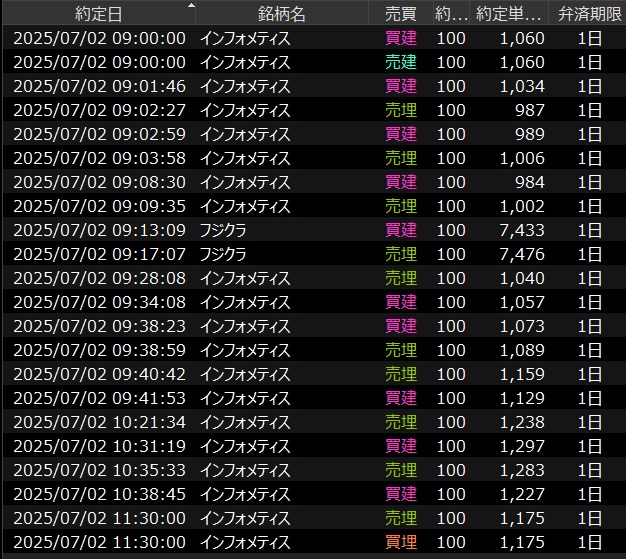
Task: Click the price 1,057
Action: tap(522, 302)
